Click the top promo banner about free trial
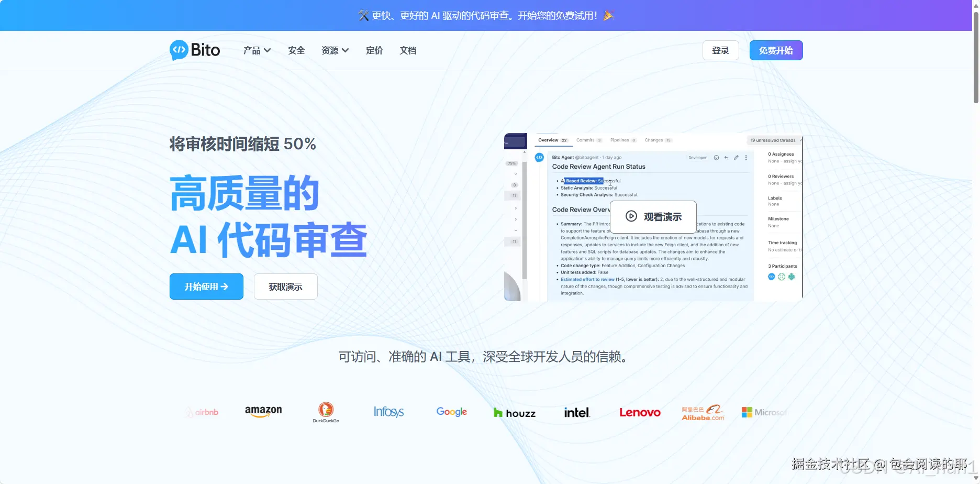 click(486, 16)
